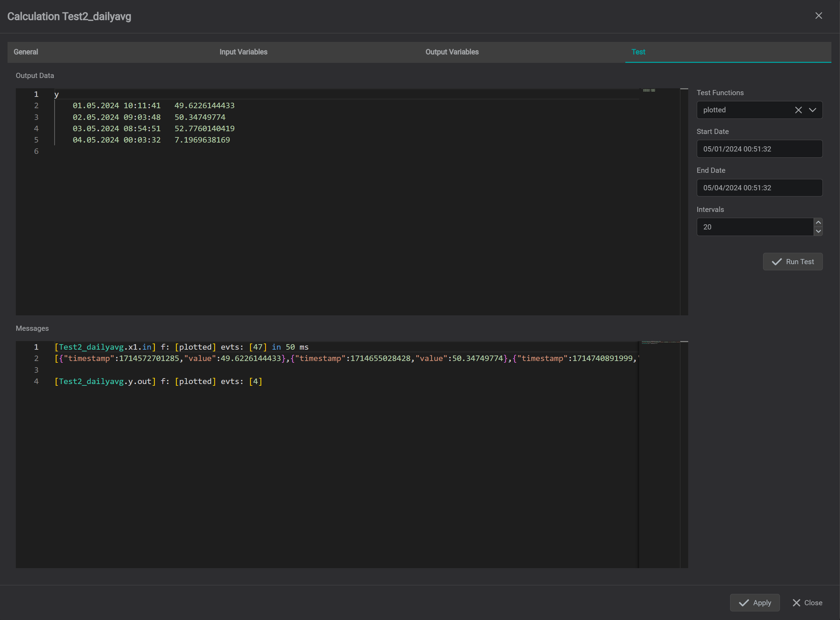Click the End Date input field
This screenshot has width=840, height=620.
[759, 188]
